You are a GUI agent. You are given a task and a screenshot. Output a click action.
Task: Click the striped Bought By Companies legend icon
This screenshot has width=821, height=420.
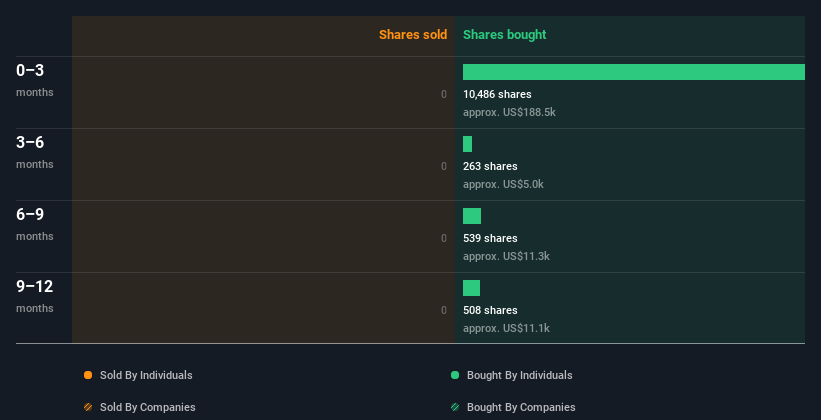click(x=455, y=407)
